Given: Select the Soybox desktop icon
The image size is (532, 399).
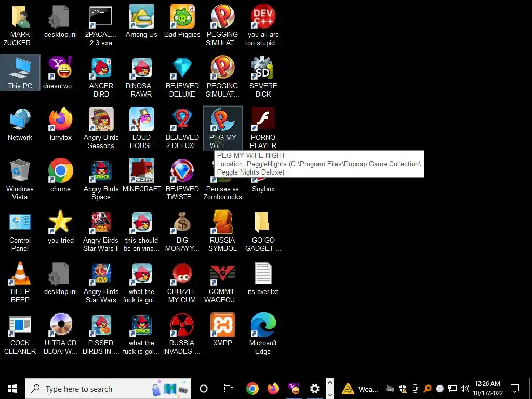Looking at the screenshot, I should pyautogui.click(x=263, y=188).
